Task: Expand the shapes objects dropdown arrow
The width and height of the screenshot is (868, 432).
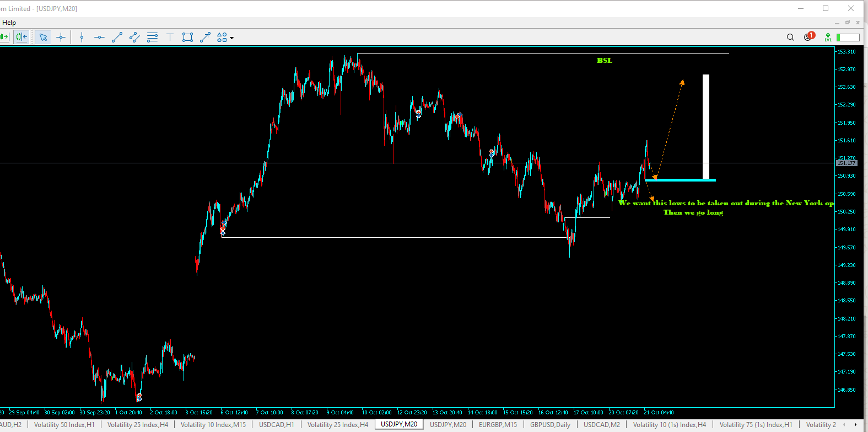Action: tap(232, 38)
